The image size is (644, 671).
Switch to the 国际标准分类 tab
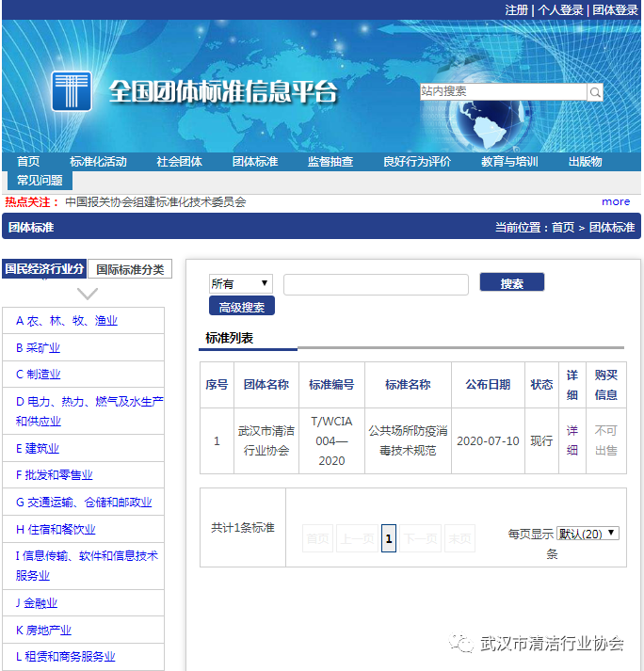click(130, 269)
